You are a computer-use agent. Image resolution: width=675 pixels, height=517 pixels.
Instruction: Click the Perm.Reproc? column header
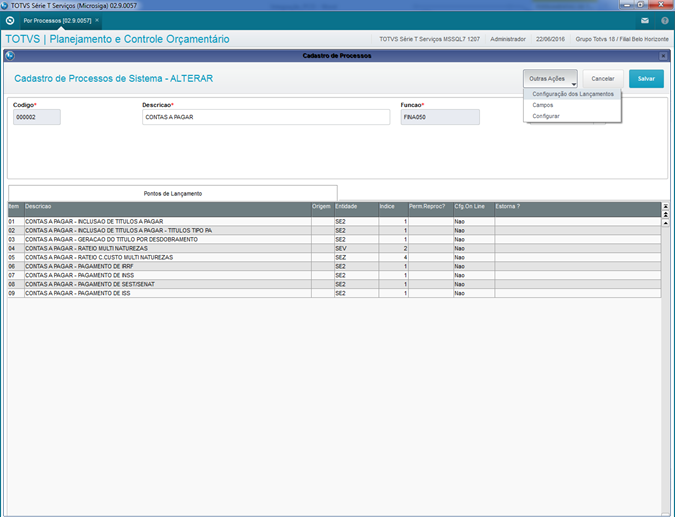(x=430, y=210)
